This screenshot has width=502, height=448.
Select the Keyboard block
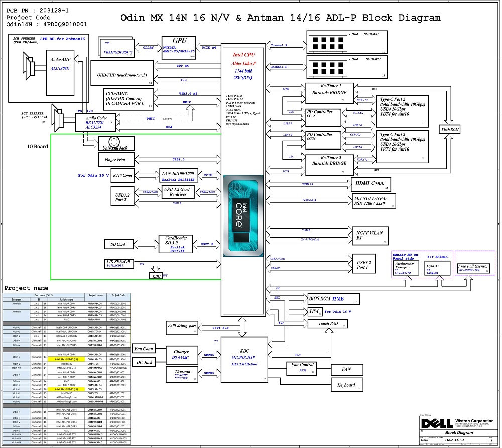[347, 385]
